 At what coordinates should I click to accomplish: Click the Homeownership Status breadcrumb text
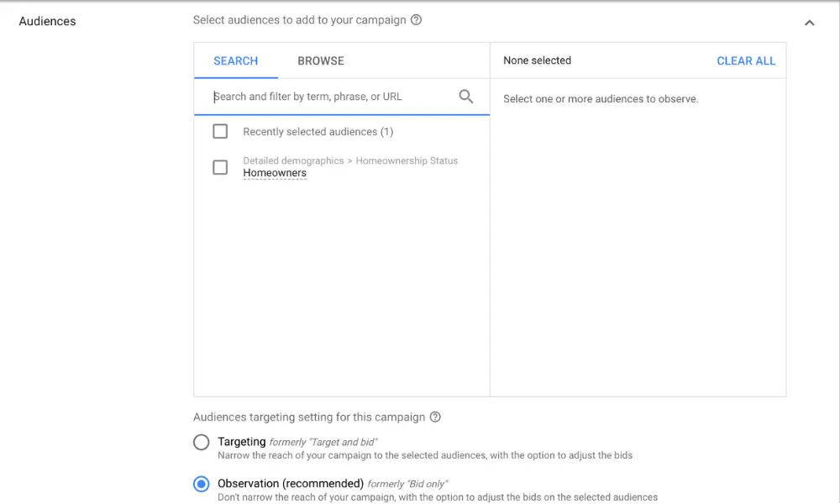[x=407, y=160]
